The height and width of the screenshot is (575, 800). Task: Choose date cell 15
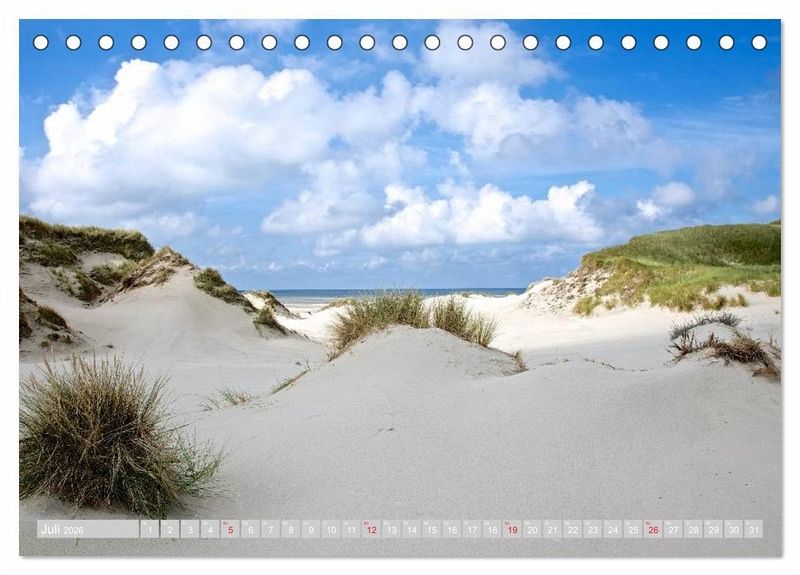(432, 529)
